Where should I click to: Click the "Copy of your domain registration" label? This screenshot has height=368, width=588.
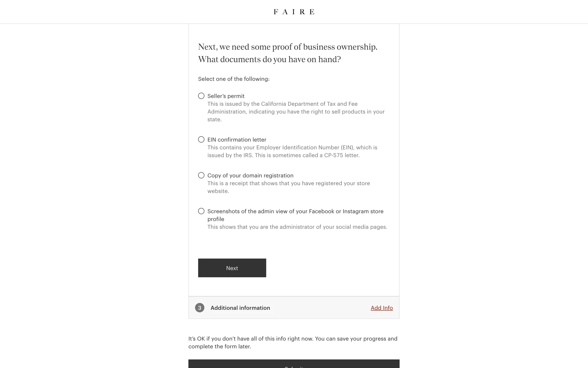pos(250,175)
